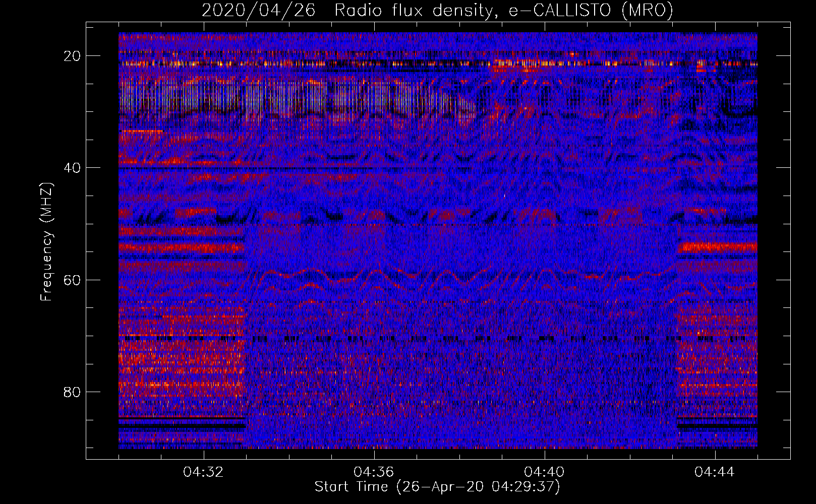Click the 40 MHz frequency tick label
Image resolution: width=816 pixels, height=504 pixels.
pos(72,168)
